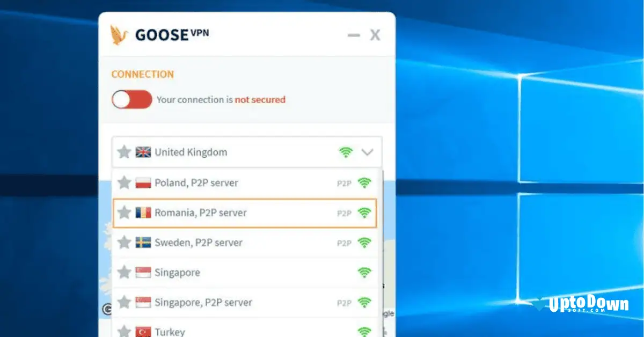The height and width of the screenshot is (337, 644).
Task: Star the Singapore server as favorite
Action: 124,272
